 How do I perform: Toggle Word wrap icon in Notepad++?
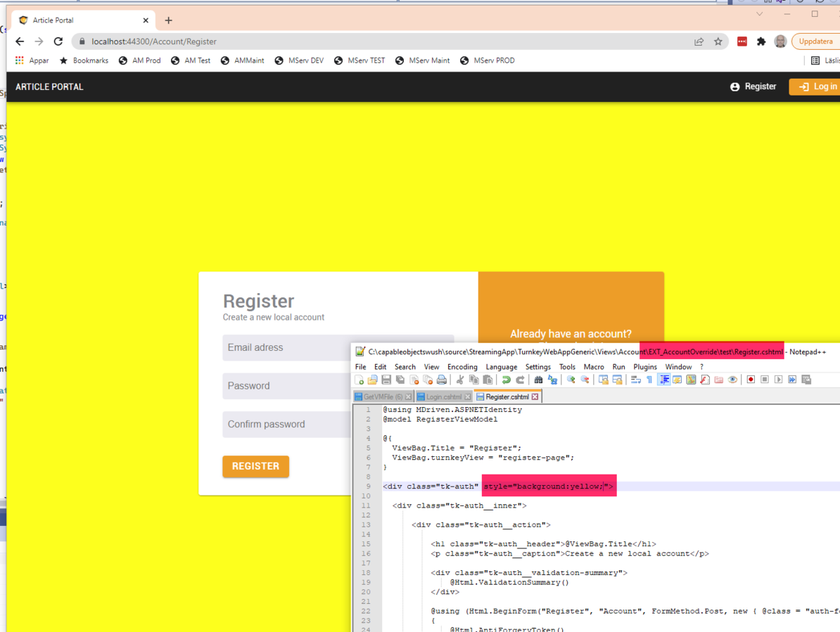635,380
